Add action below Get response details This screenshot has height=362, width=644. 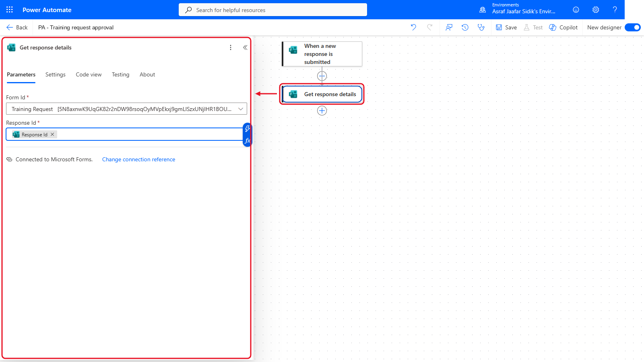322,111
